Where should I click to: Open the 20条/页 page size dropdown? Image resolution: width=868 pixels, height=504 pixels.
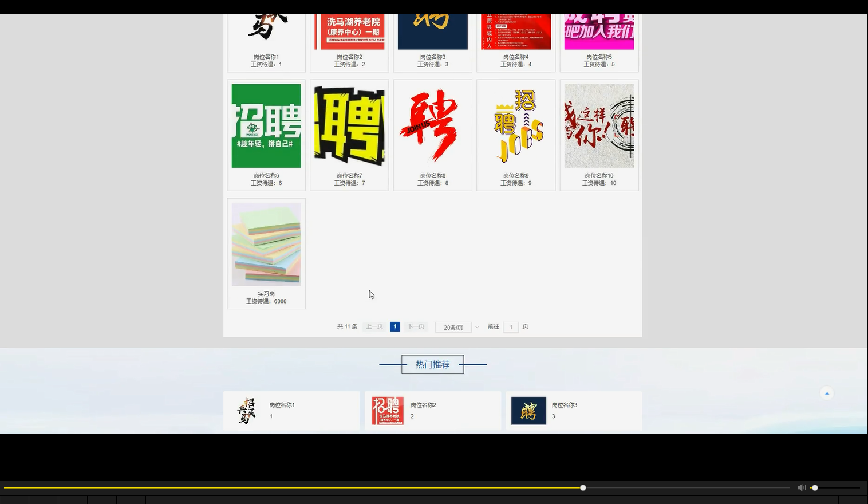tap(457, 327)
